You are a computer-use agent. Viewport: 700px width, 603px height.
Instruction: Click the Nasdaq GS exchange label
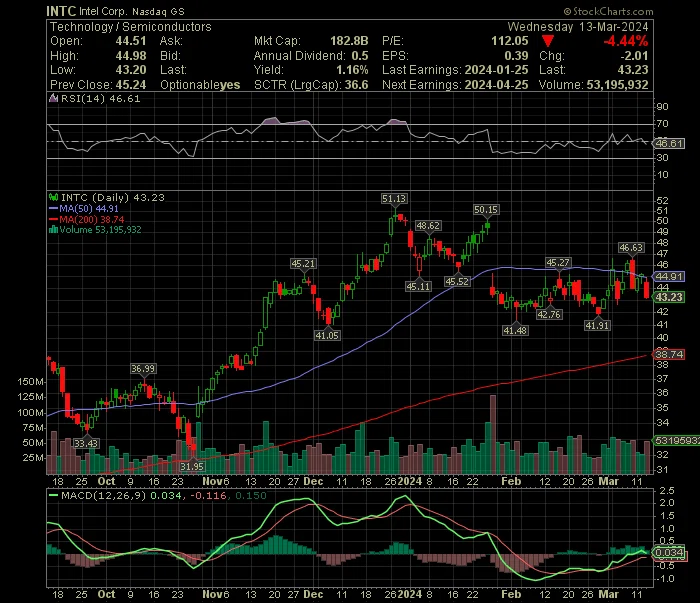coord(158,12)
